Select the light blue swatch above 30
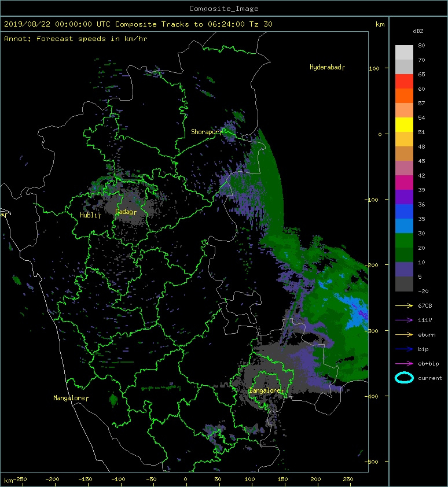Screen dimensions: 448x487 click(x=404, y=226)
